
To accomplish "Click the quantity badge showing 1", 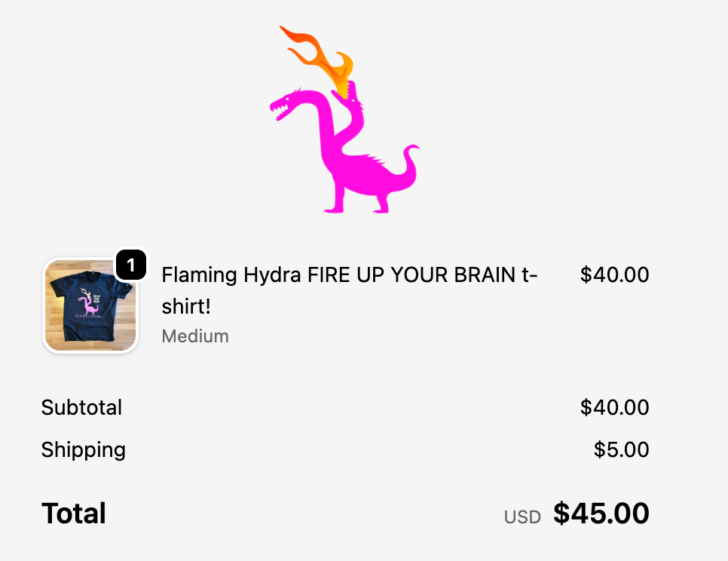I will point(131,265).
